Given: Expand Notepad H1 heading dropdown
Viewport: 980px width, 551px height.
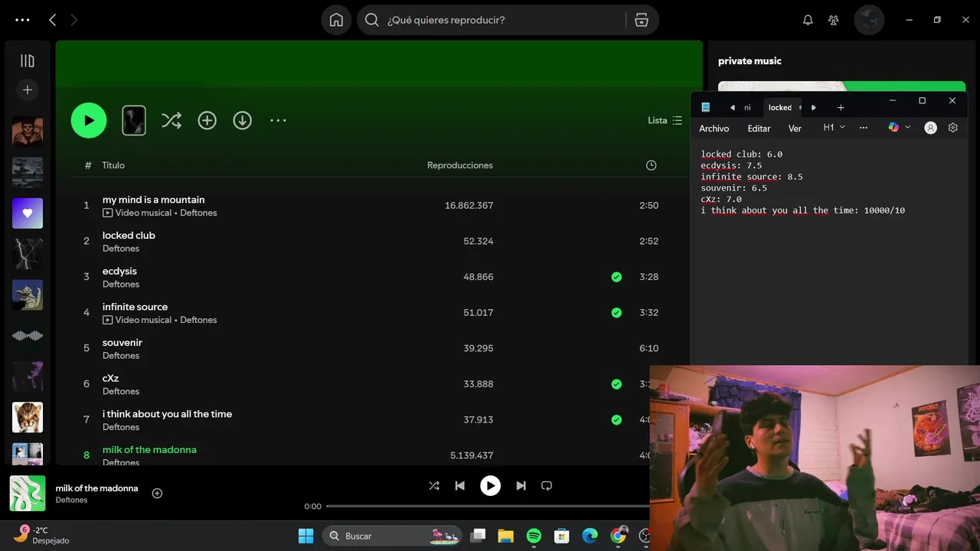Looking at the screenshot, I should [834, 128].
